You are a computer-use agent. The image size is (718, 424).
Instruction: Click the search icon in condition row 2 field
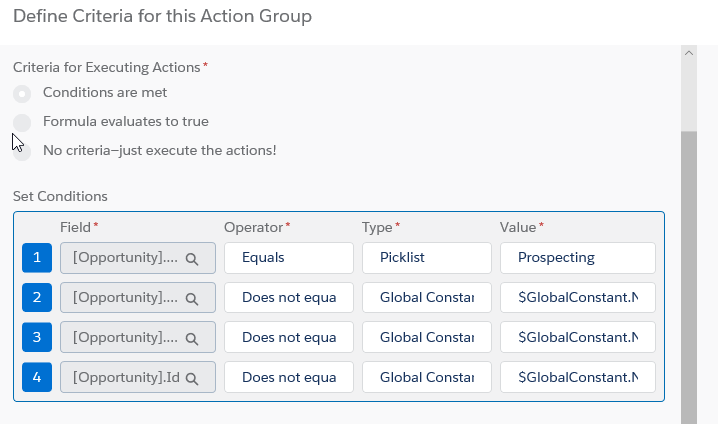pyautogui.click(x=193, y=298)
